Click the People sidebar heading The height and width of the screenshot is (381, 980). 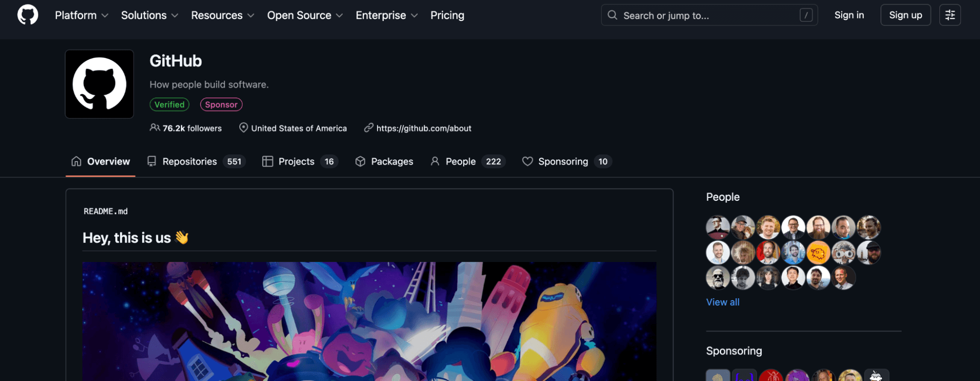[723, 197]
